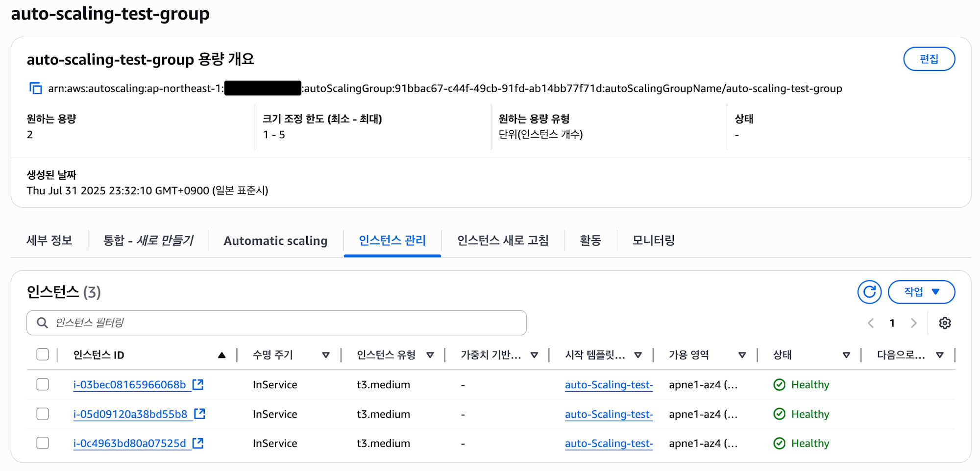Open launch template link for i-0c4963bd80a07525d
Viewport: 980px width, 471px height.
[x=609, y=444]
